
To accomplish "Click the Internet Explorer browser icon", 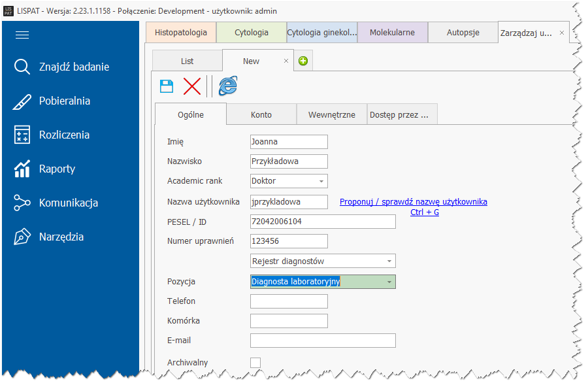I will point(227,86).
